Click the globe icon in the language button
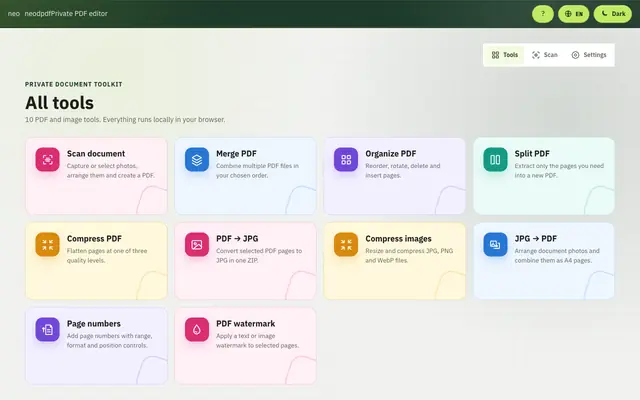 568,14
